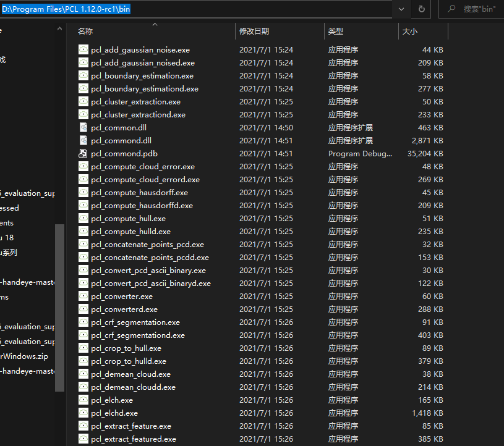Screen dimensions: 504x446
Task: Select the pcl_boundary_estimation.exe icon
Action: (x=82, y=75)
